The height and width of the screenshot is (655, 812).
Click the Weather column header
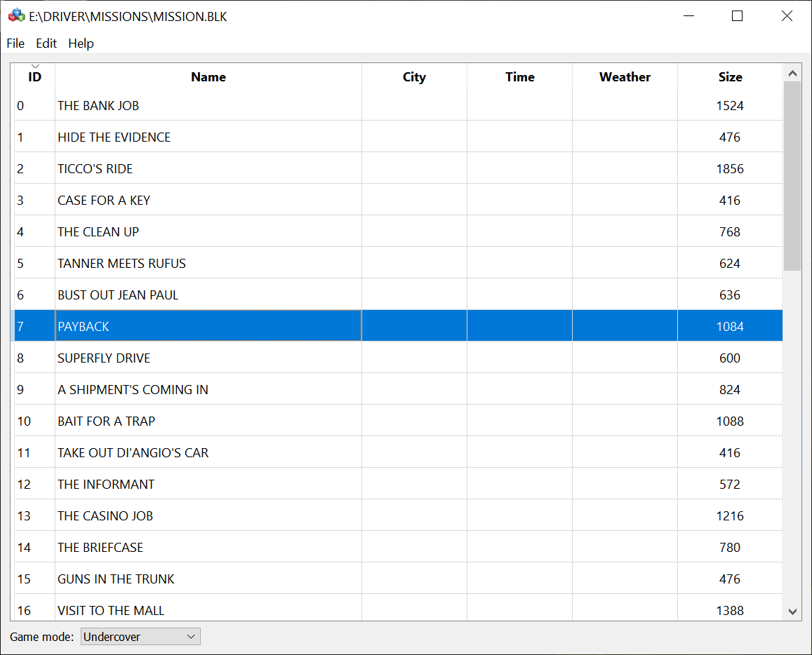(x=624, y=77)
